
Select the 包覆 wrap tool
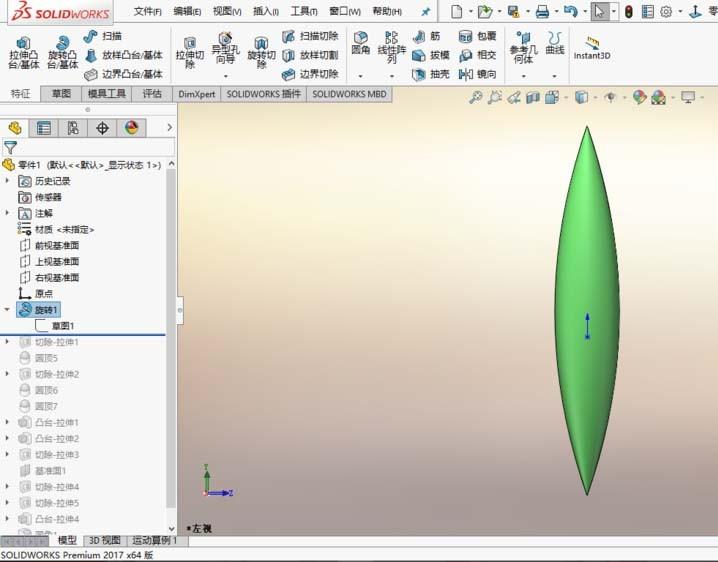click(x=478, y=36)
